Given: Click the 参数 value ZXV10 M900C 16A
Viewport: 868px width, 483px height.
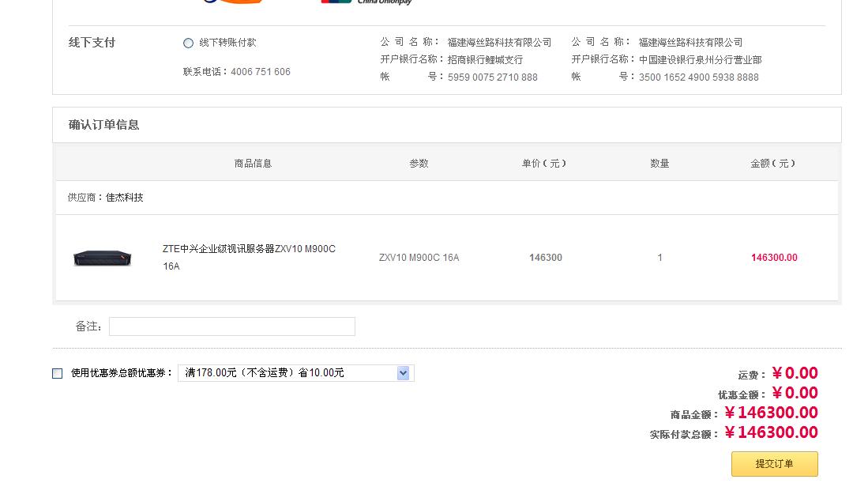Looking at the screenshot, I should tap(419, 258).
